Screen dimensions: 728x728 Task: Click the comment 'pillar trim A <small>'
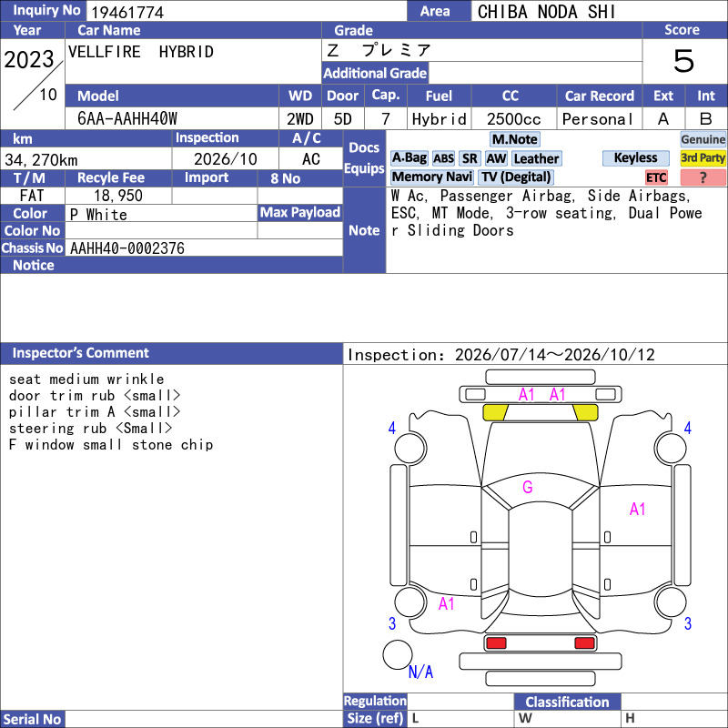click(95, 412)
